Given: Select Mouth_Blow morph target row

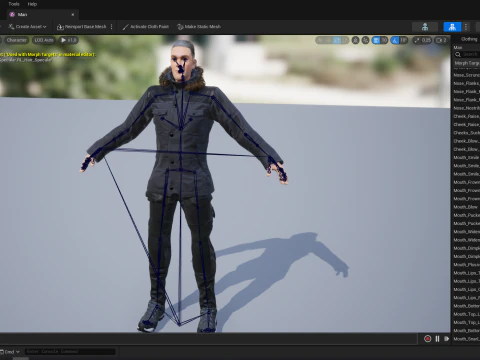Looking at the screenshot, I should (466, 207).
